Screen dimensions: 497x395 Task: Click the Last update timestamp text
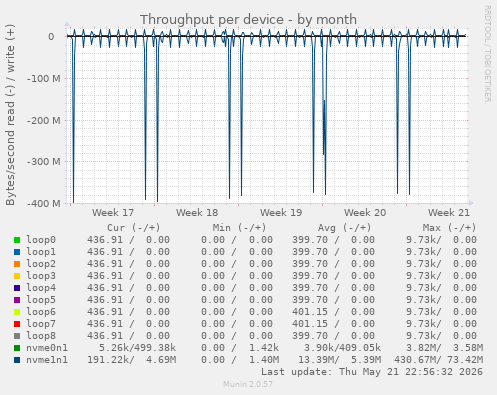pyautogui.click(x=372, y=372)
